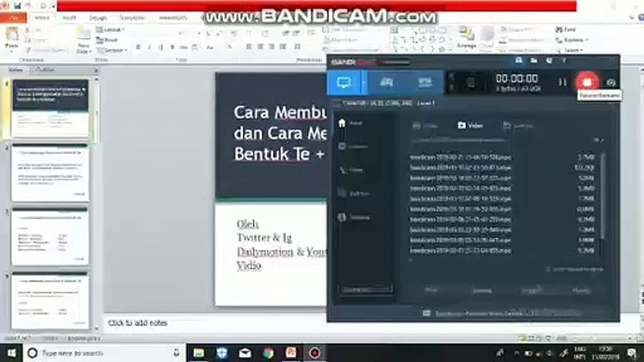Viewport: 644px width, 362px height.
Task: Open PowerPoint File tab
Action: (14, 18)
